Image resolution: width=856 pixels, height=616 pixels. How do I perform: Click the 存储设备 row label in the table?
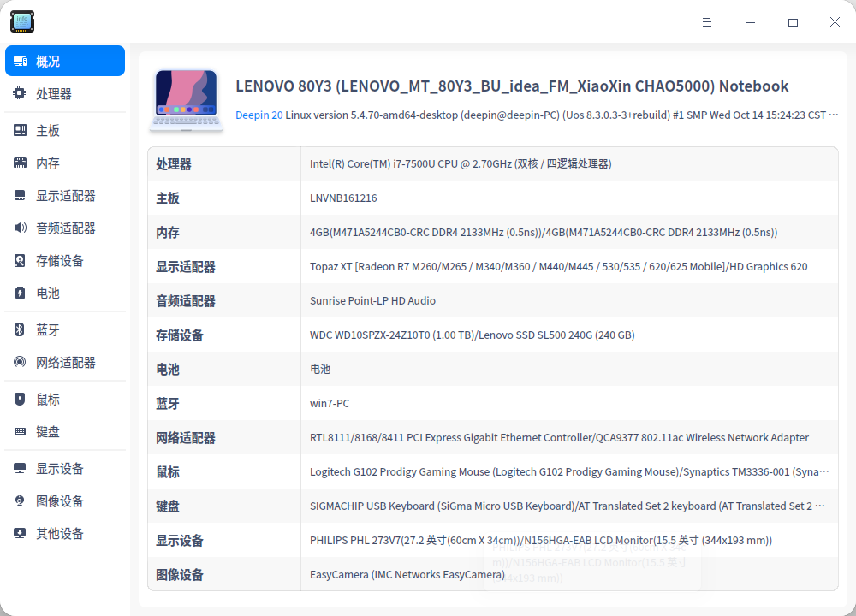(x=180, y=335)
